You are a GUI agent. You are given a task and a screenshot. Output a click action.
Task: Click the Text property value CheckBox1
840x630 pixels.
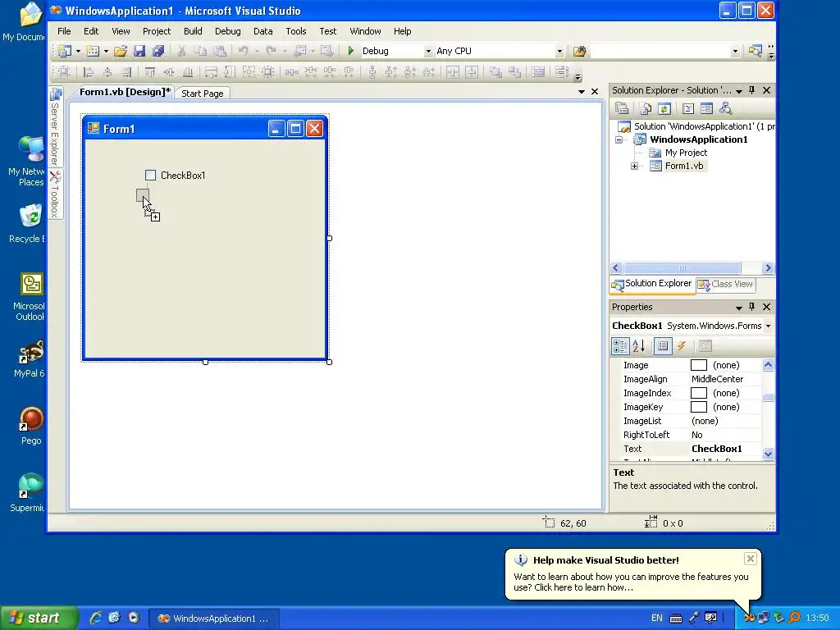tap(716, 449)
